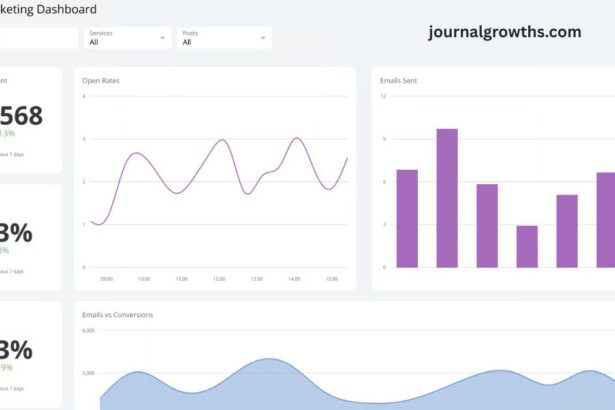Click the Emails vs Conversions chart title
This screenshot has height=410, width=615.
coord(118,314)
